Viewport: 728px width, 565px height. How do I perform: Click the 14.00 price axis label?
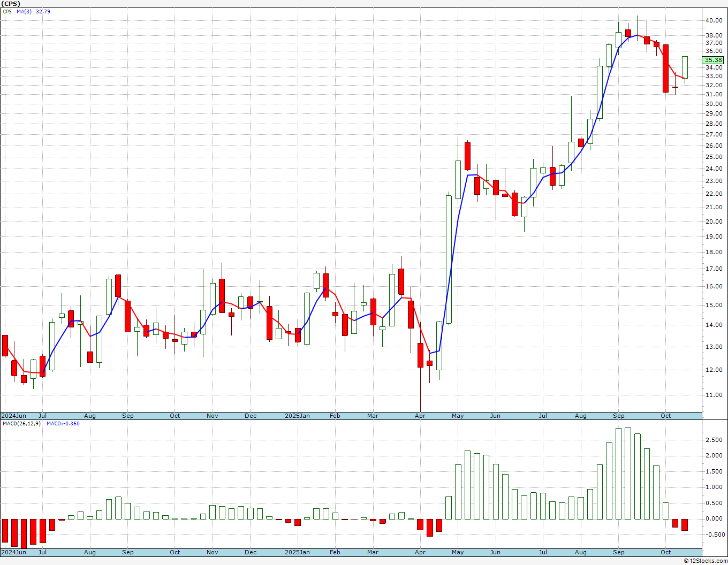[x=714, y=325]
